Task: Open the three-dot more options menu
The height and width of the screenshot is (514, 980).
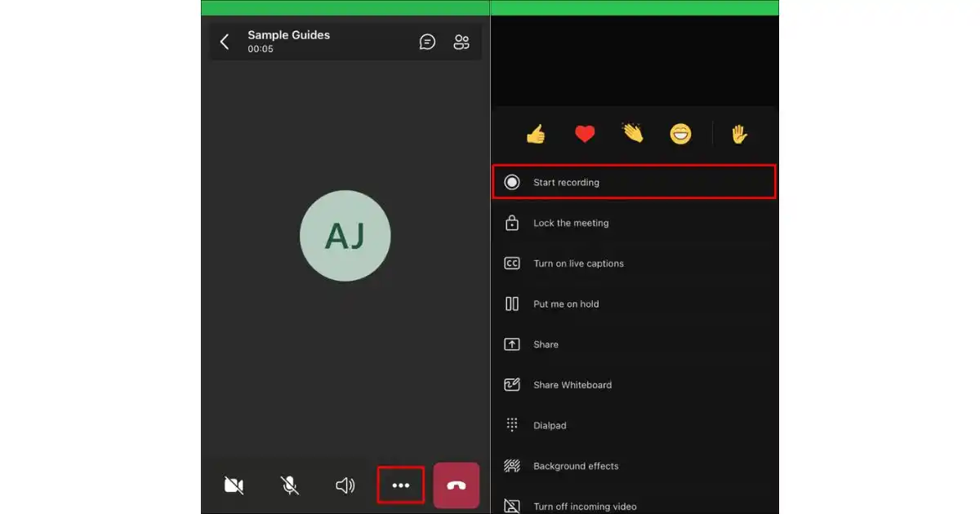Action: point(400,485)
